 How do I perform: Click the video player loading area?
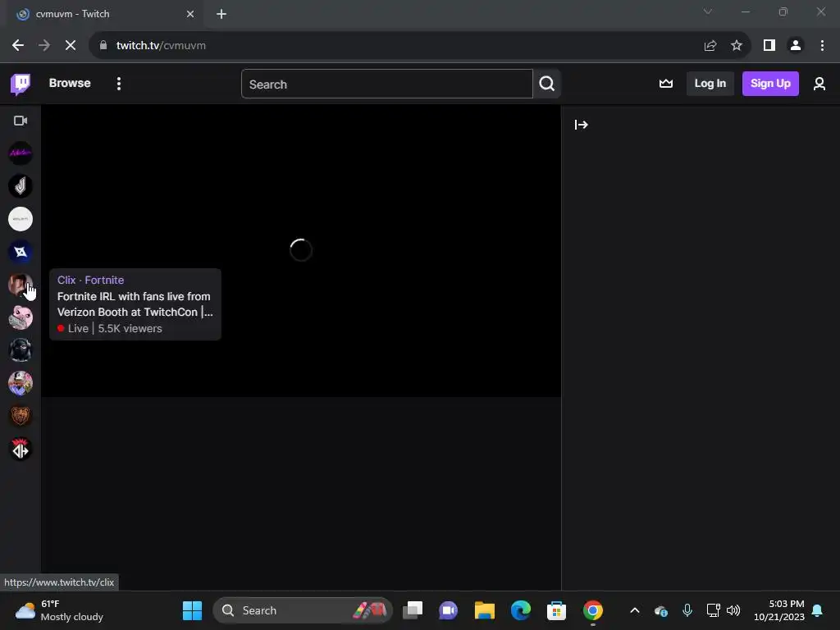pyautogui.click(x=301, y=250)
